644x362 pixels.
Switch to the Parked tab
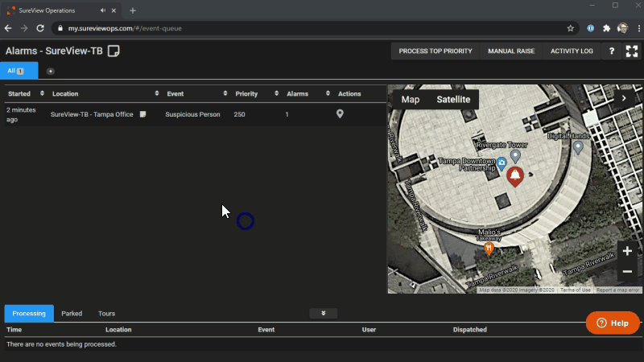(x=72, y=314)
